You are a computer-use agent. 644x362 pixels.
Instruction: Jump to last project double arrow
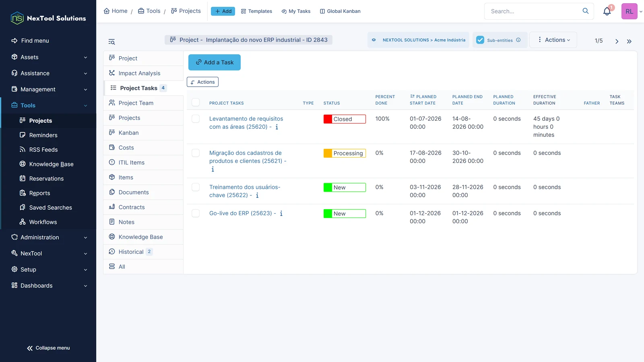pyautogui.click(x=629, y=41)
